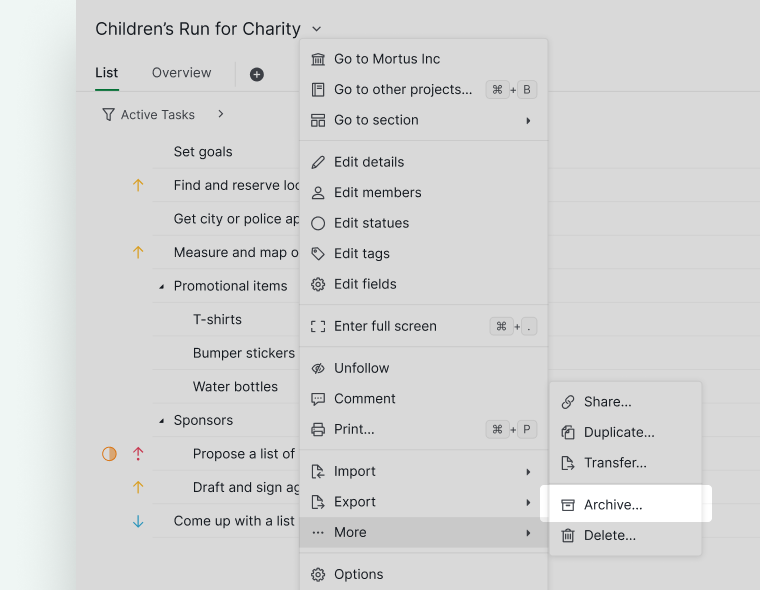Click the organization building icon
The image size is (760, 590).
(x=318, y=59)
